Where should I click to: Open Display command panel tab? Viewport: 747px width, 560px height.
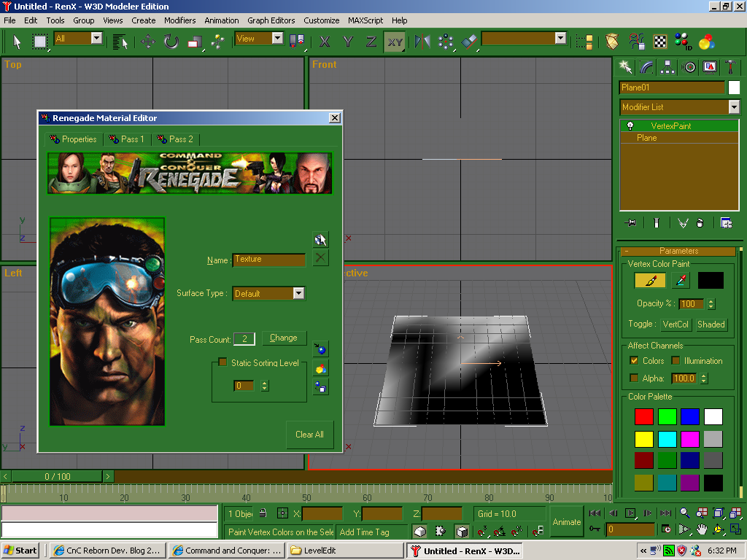pyautogui.click(x=710, y=67)
